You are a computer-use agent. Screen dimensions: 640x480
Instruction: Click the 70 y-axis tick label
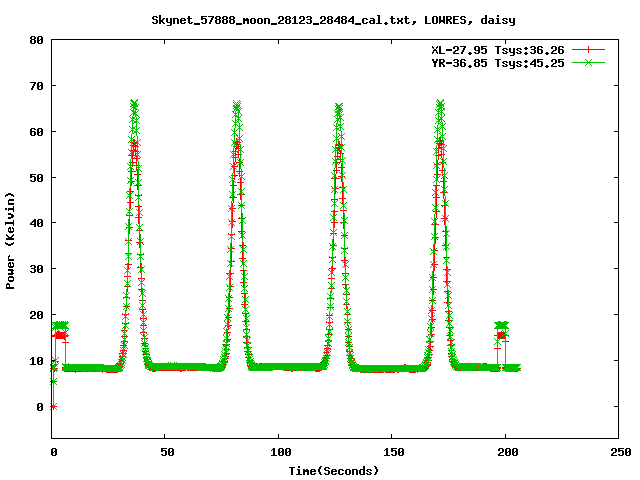(36, 86)
